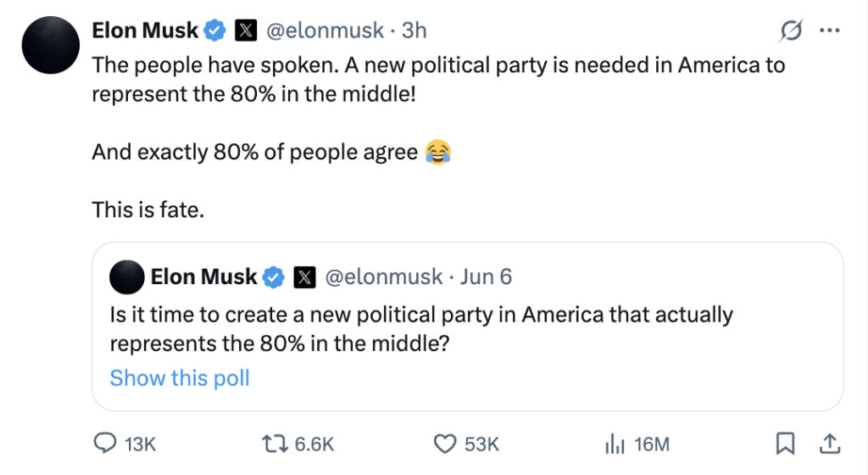Viewport: 868px width, 475px height.
Task: Open the quoted post's Jun 6 date
Action: coord(486,277)
